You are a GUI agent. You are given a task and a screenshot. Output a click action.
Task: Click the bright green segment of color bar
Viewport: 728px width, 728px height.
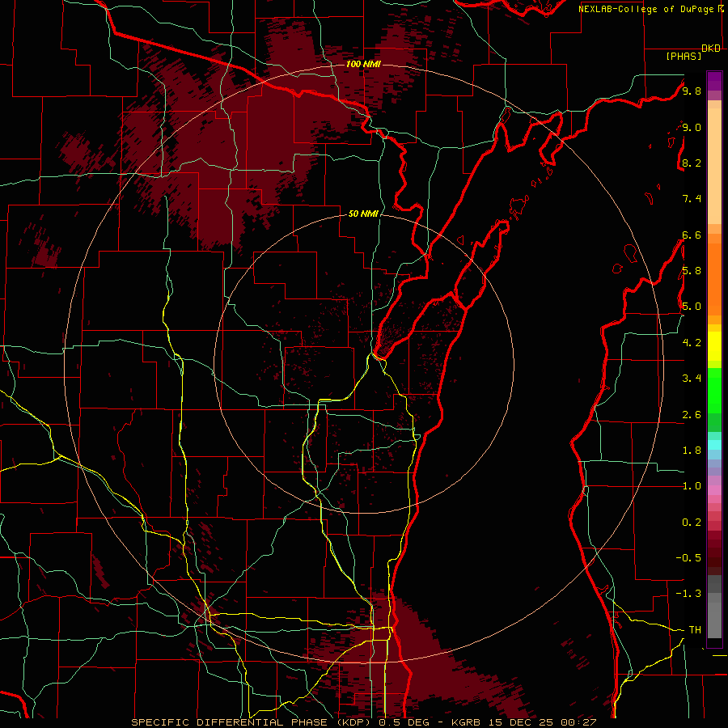tap(714, 391)
